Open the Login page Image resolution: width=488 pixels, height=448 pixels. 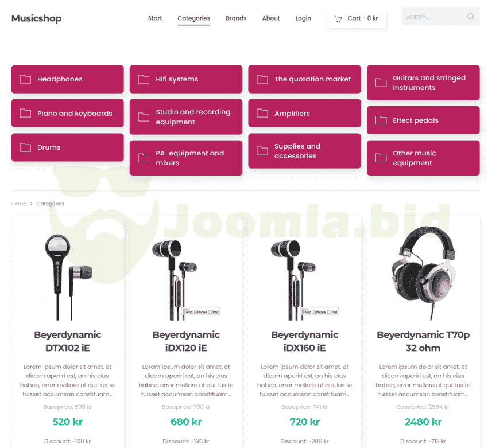point(303,18)
